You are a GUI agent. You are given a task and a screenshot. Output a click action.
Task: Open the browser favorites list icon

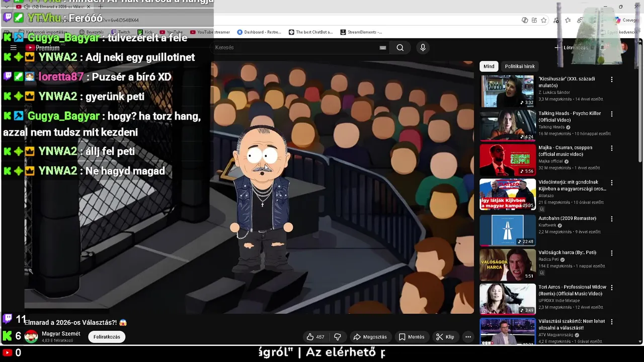pyautogui.click(x=568, y=20)
